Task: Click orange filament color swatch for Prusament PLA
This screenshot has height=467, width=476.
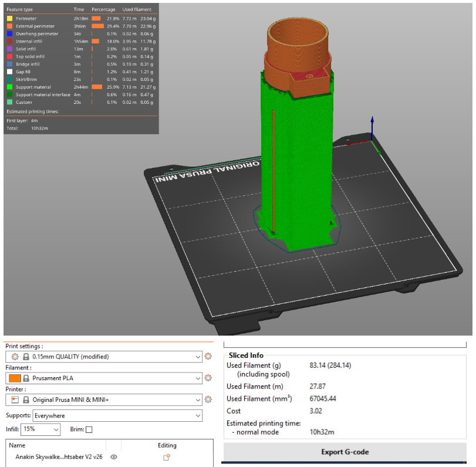Action: point(15,378)
